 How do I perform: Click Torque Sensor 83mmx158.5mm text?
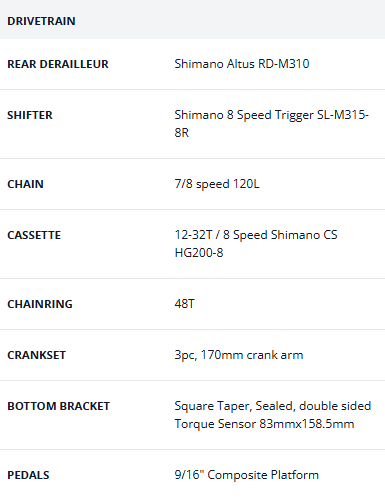[x=264, y=424]
